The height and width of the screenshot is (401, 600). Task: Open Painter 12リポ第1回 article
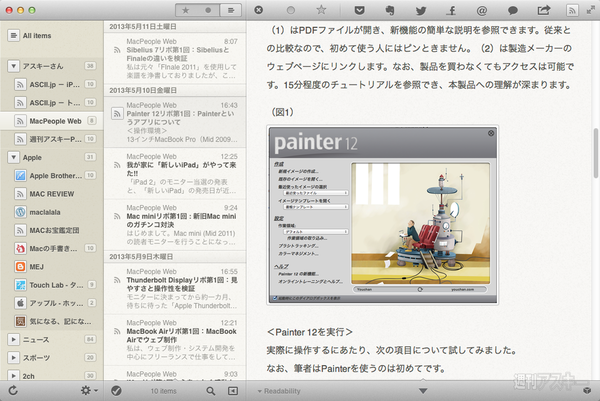click(175, 122)
